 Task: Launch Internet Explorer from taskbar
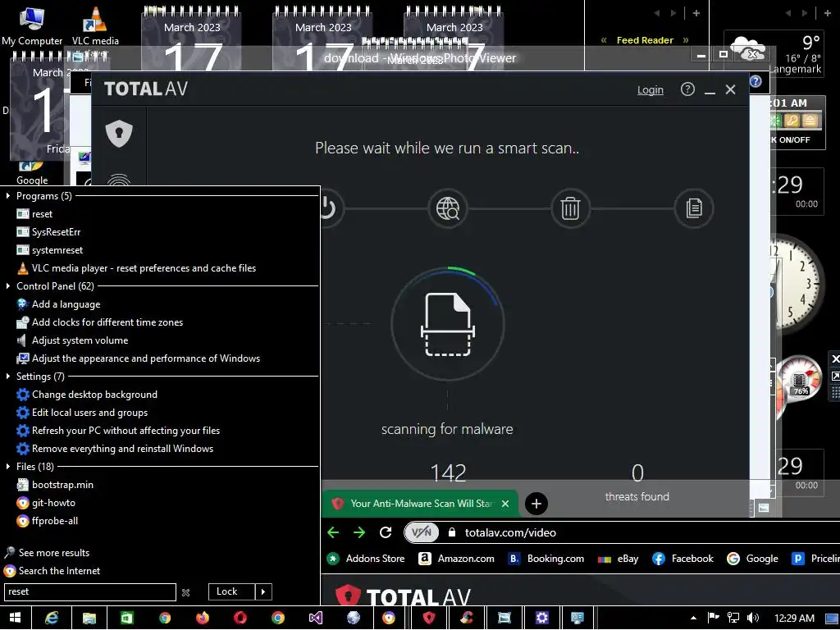[x=52, y=619]
